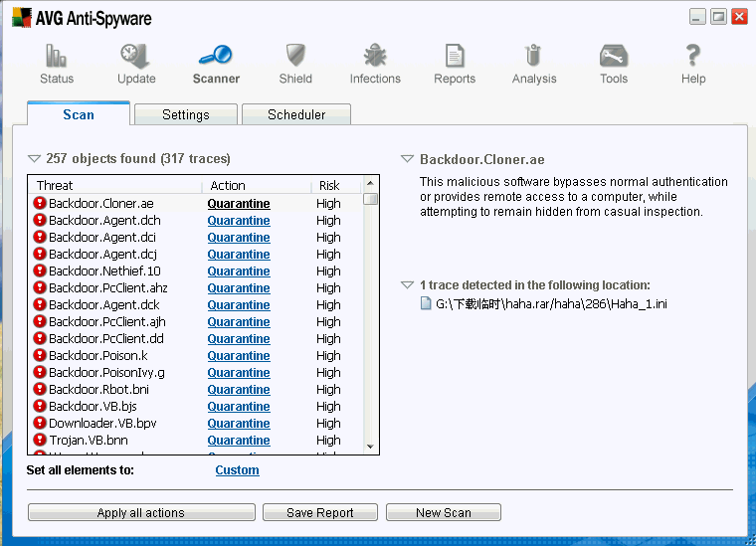Click threat list scroll down arrow
Viewport: 756px width, 546px height.
370,447
